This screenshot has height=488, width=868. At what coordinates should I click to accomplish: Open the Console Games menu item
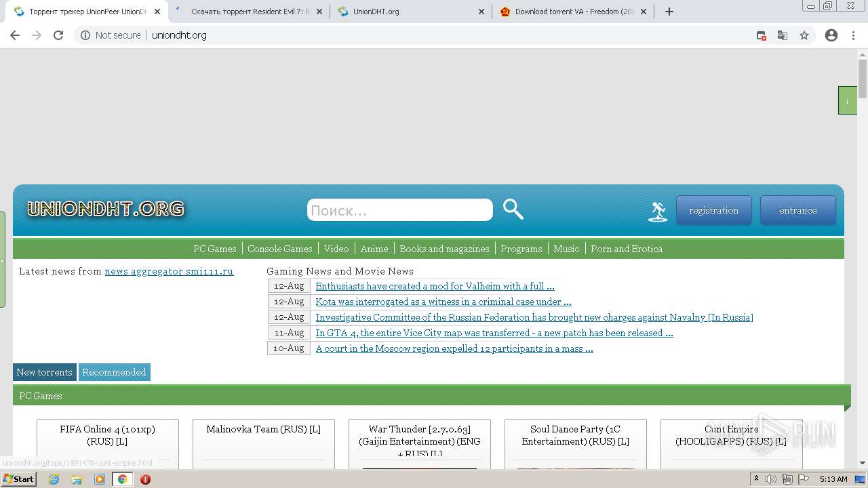pos(279,249)
